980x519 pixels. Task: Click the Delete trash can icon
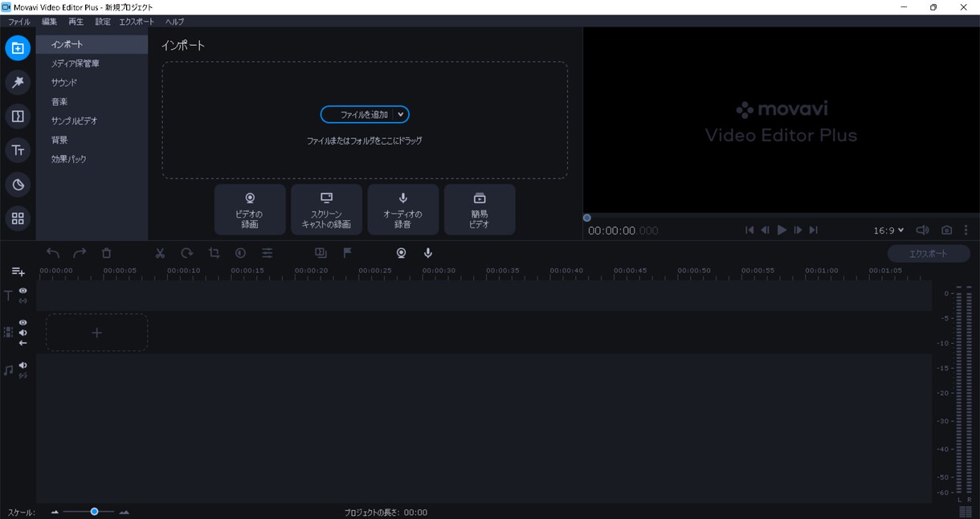pyautogui.click(x=107, y=253)
